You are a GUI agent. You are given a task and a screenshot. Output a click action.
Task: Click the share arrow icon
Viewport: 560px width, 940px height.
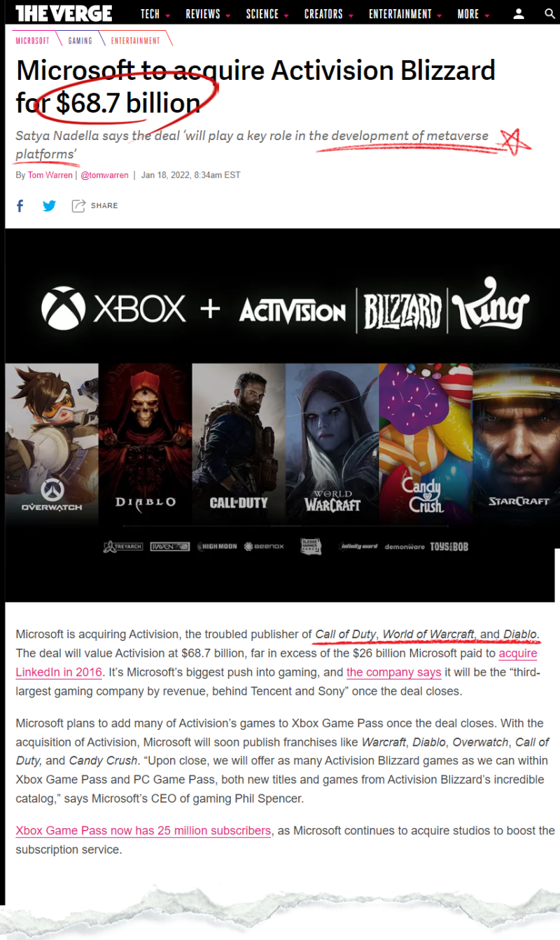click(78, 205)
